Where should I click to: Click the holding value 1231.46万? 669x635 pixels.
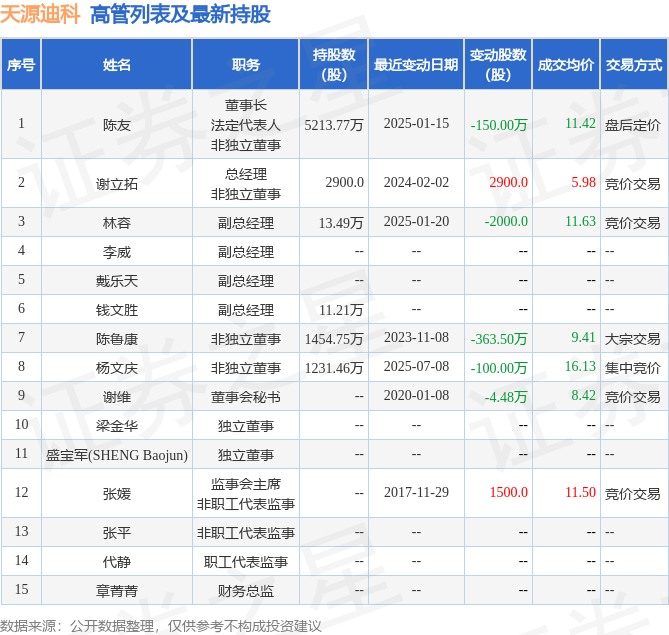click(x=334, y=368)
